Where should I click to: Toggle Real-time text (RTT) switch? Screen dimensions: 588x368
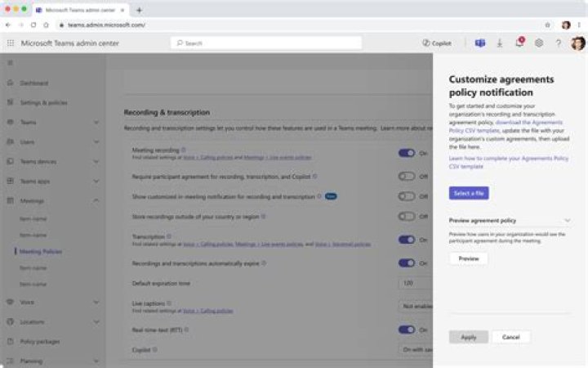pyautogui.click(x=407, y=330)
